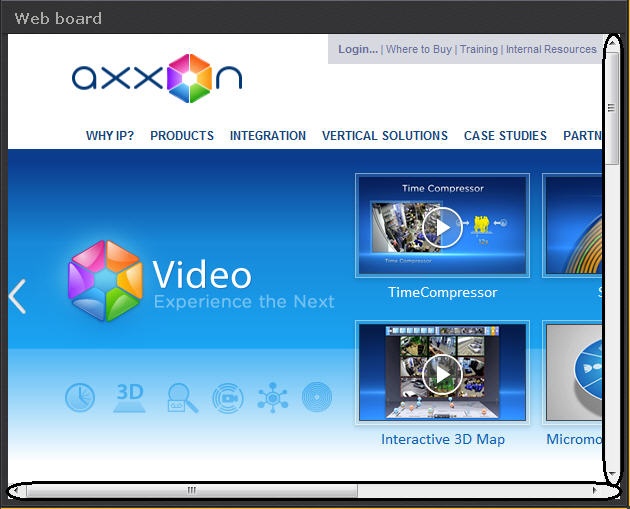This screenshot has width=630, height=509.
Task: Open the VERTICAL SOLUTIONS menu item
Action: (385, 136)
